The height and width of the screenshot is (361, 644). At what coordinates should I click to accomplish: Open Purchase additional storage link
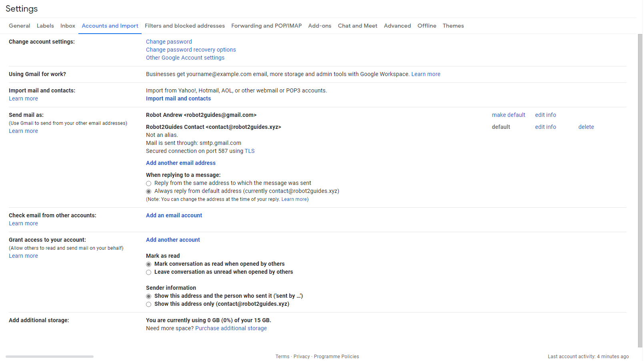231,328
